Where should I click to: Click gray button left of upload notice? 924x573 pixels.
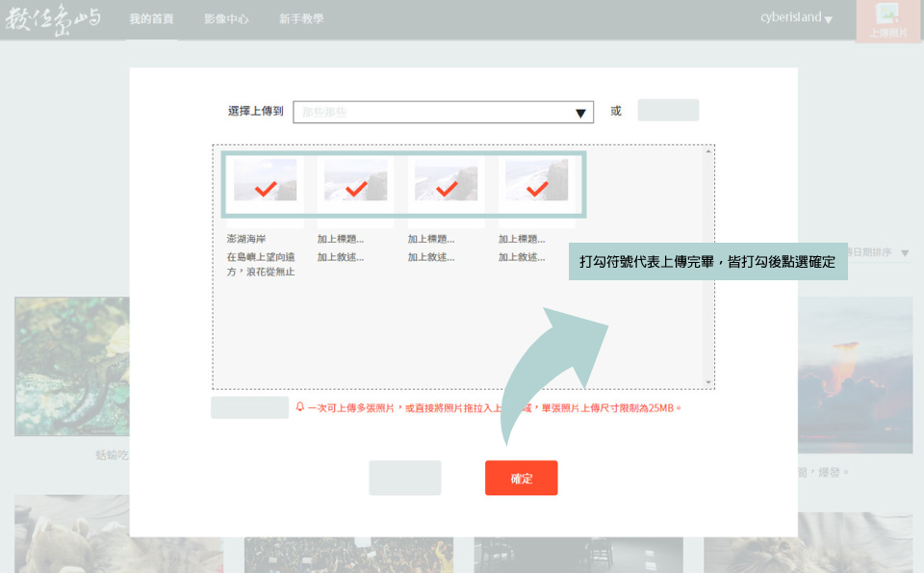tap(249, 407)
